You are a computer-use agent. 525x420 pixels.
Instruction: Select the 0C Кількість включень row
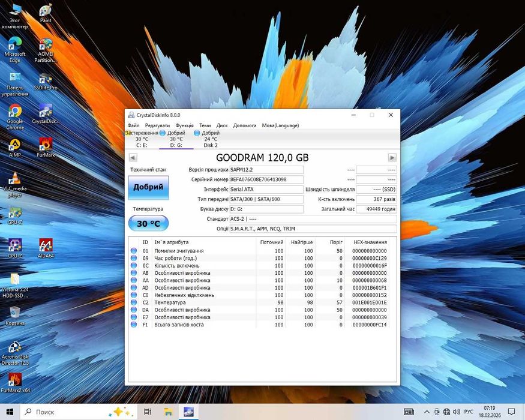click(259, 266)
